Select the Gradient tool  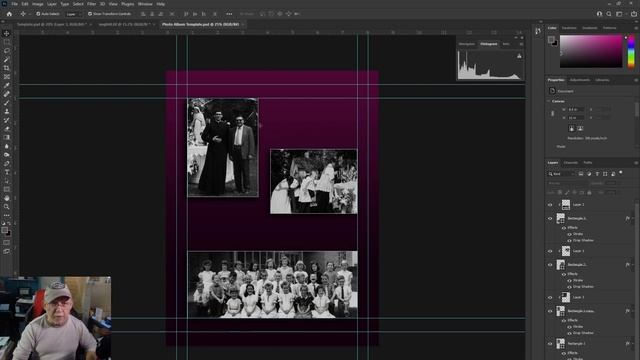pos(7,137)
